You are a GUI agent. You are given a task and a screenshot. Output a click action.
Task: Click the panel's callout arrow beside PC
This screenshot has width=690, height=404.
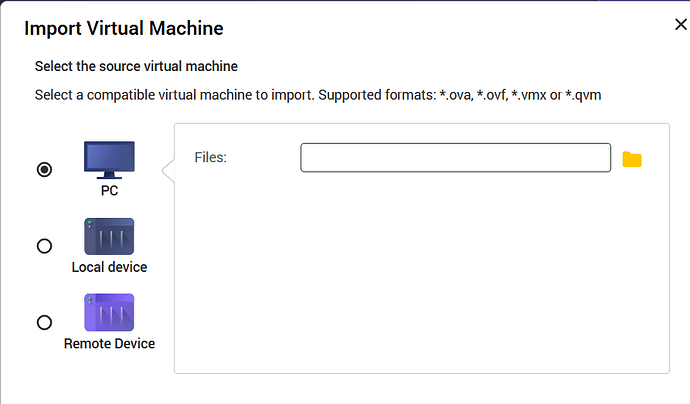click(169, 172)
